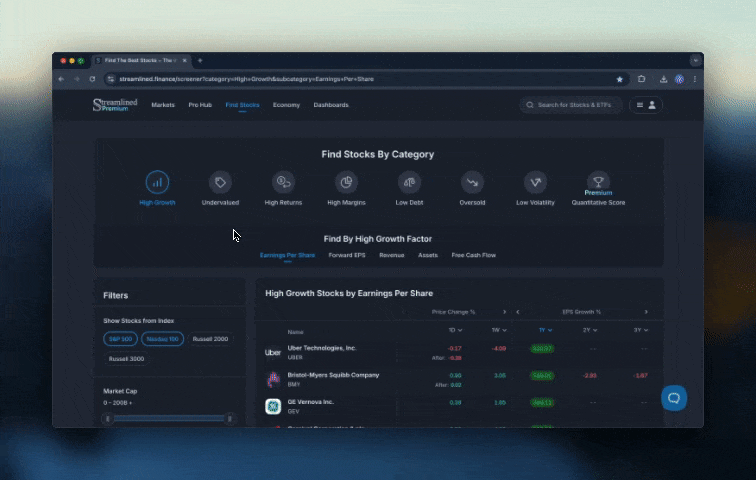
Task: Click the Market Cap slider right handle
Action: (230, 419)
